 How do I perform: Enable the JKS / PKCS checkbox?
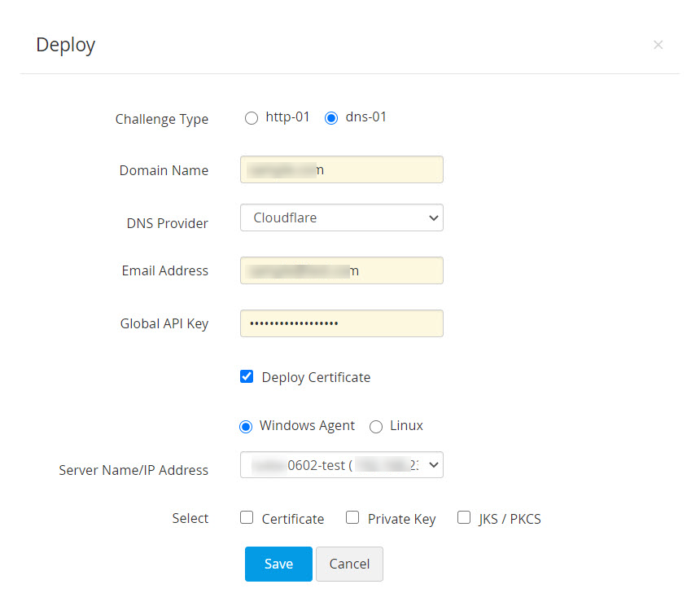pyautogui.click(x=464, y=516)
